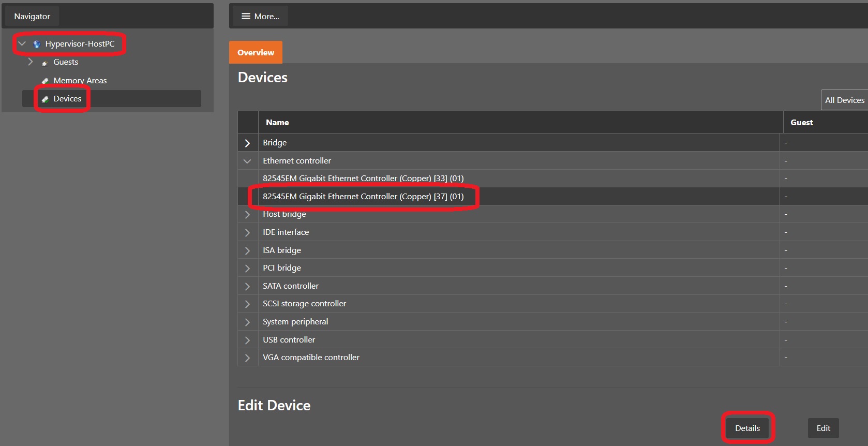Expand the SATA controller category

pyautogui.click(x=247, y=286)
